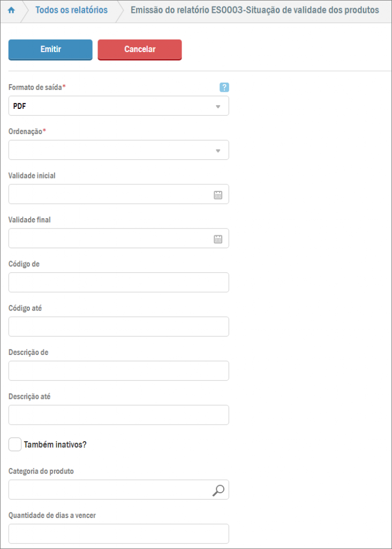This screenshot has height=549, width=392.
Task: Expand the Ordenação dropdown
Action: (x=217, y=150)
